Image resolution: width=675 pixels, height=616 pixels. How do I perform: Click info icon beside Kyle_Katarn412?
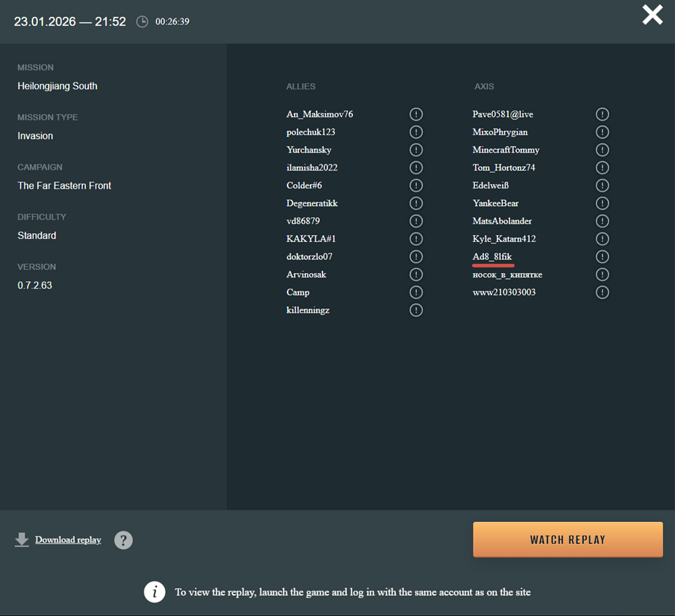602,239
